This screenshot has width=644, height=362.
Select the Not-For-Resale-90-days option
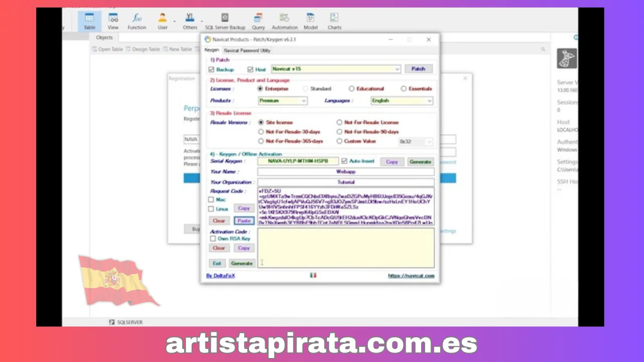[x=339, y=132]
